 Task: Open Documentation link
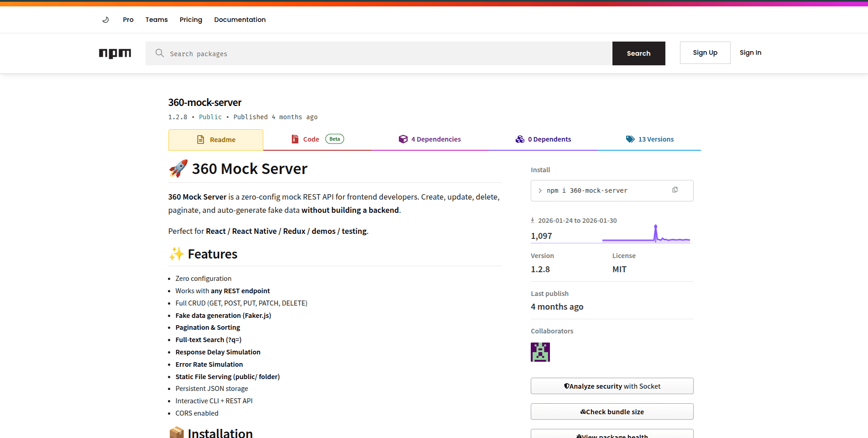tap(240, 20)
